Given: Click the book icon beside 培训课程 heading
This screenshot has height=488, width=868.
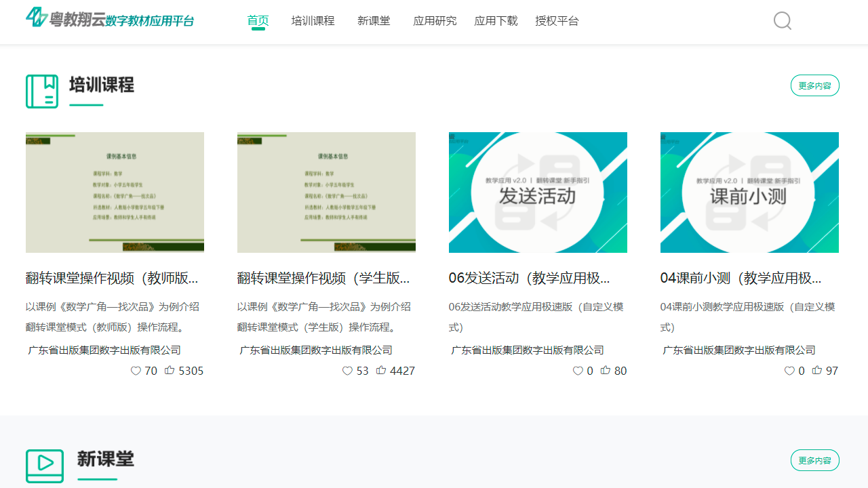Looking at the screenshot, I should tap(42, 91).
